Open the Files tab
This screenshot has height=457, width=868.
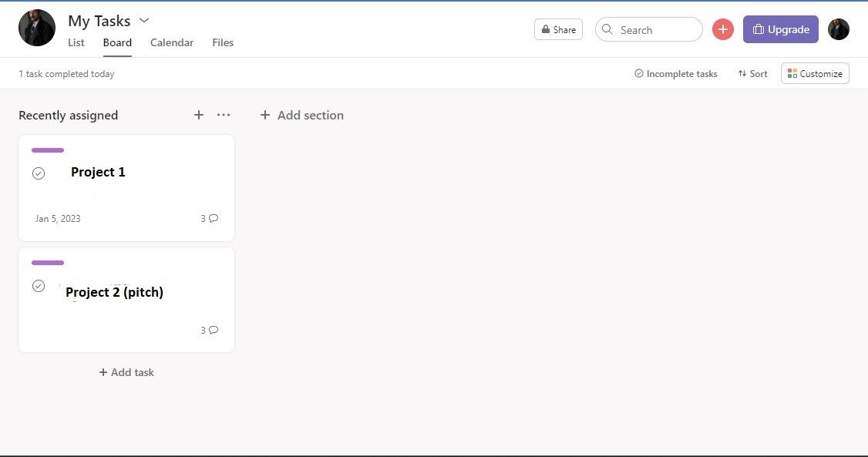coord(223,42)
